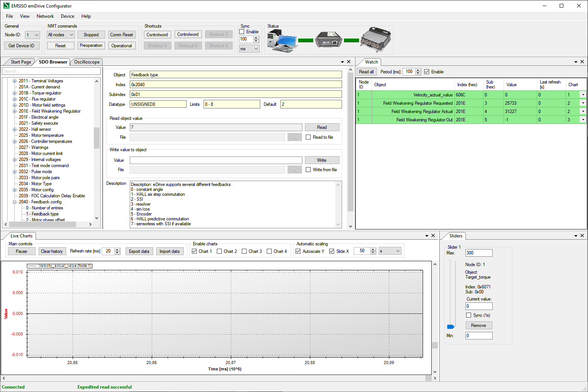Open the Watch panel options arrow
This screenshot has width=588, height=392.
click(575, 62)
